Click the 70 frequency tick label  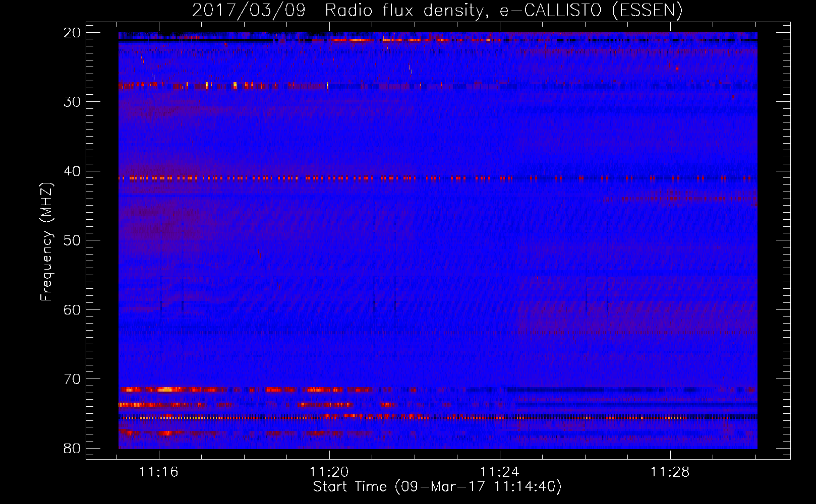72,379
